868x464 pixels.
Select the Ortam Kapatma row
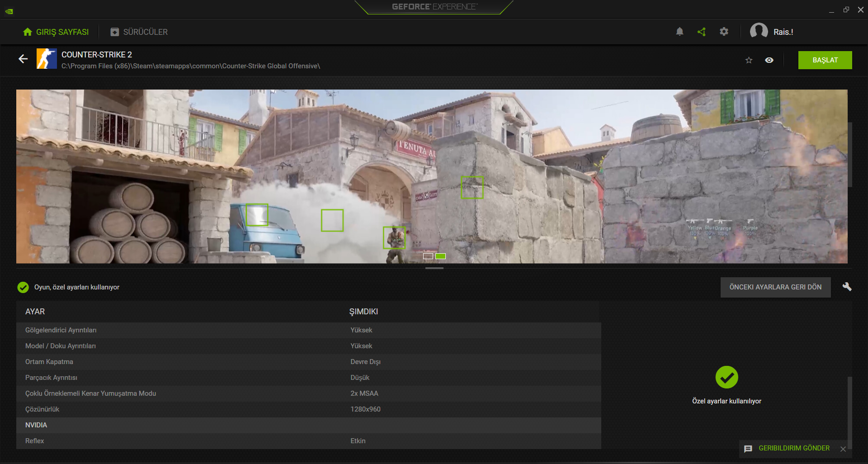(x=309, y=362)
